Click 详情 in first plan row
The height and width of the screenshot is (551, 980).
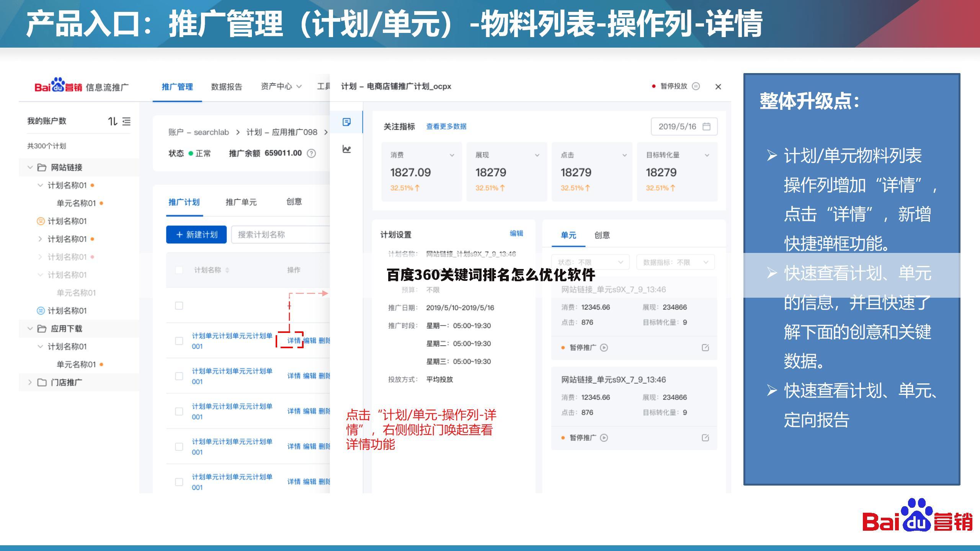pos(294,341)
